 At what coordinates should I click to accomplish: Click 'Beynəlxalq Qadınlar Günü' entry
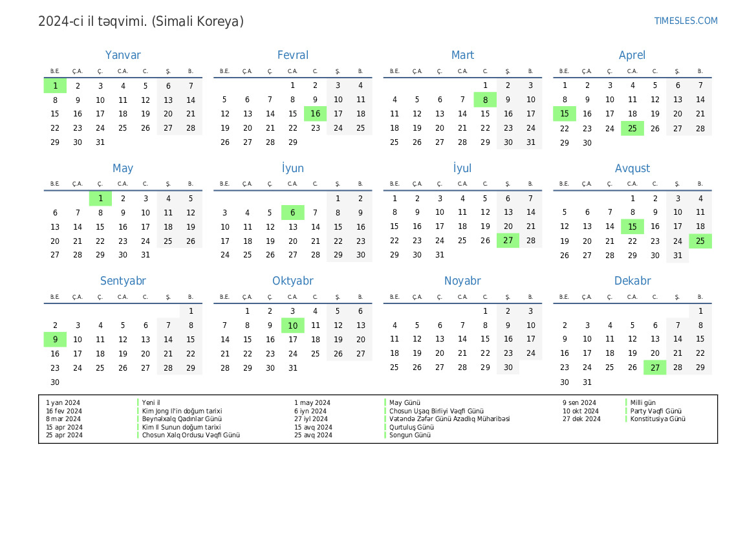[x=182, y=419]
